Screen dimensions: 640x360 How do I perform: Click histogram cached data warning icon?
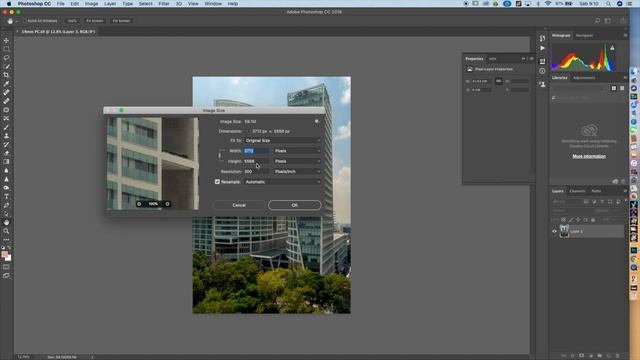tap(612, 48)
